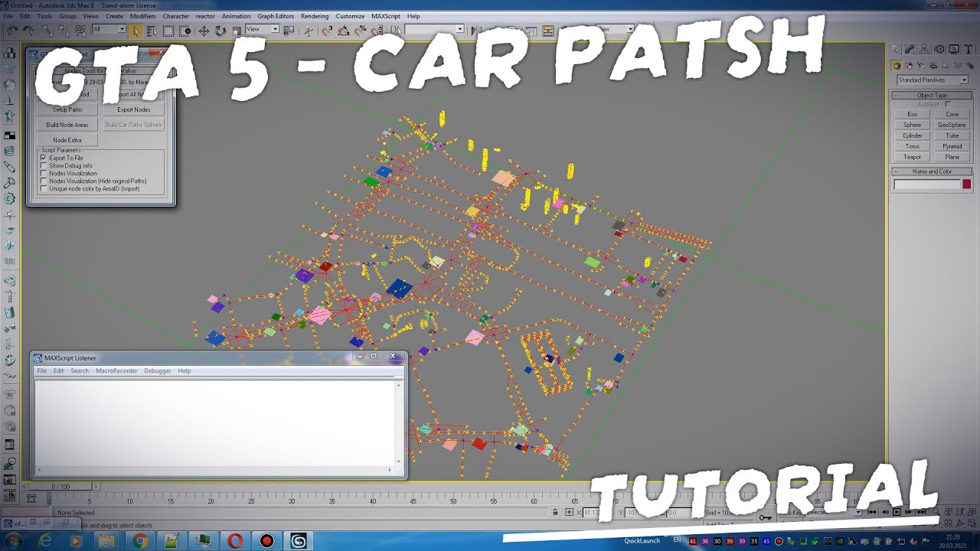Click the Setup Paths button
Image resolution: width=980 pixels, height=551 pixels.
tap(67, 109)
